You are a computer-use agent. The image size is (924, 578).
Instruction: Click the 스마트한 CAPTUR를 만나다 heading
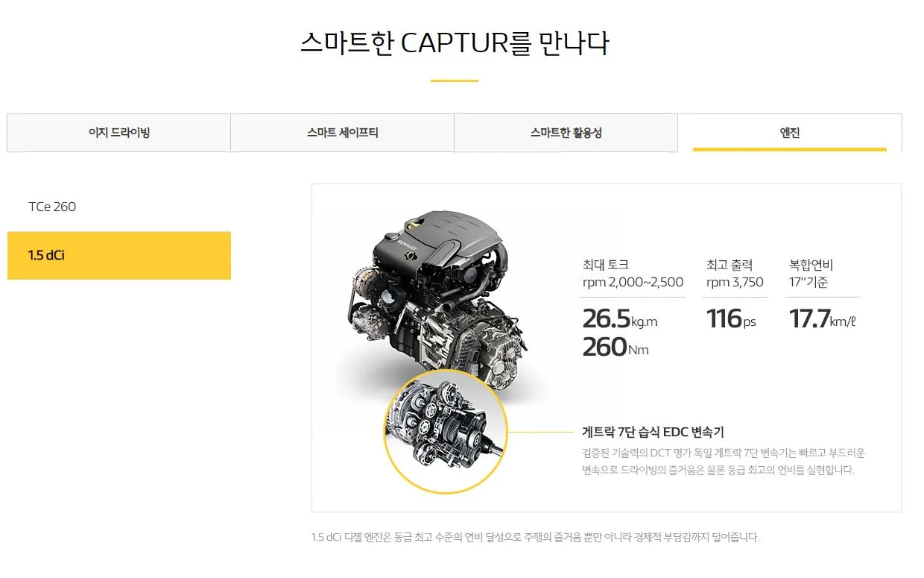click(x=455, y=43)
